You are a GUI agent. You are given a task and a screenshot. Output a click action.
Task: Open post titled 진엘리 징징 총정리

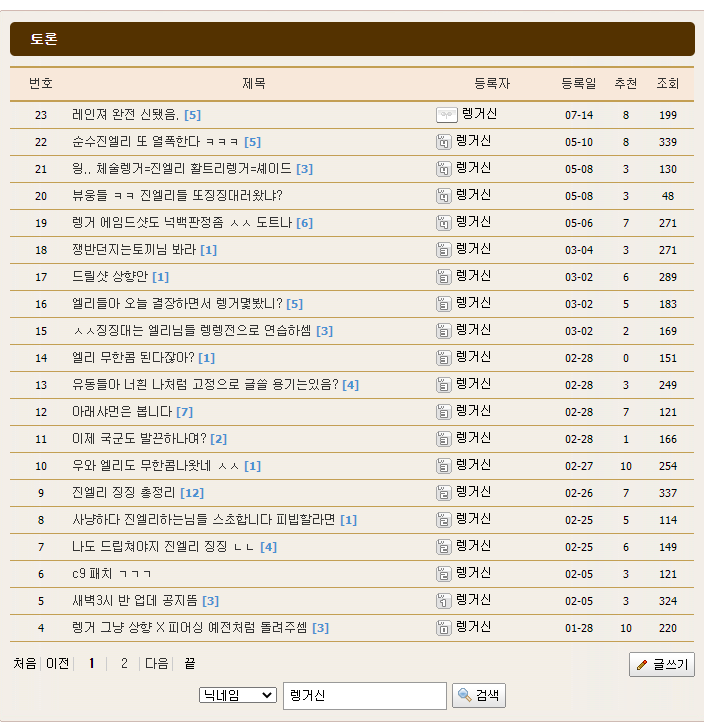[x=124, y=493]
